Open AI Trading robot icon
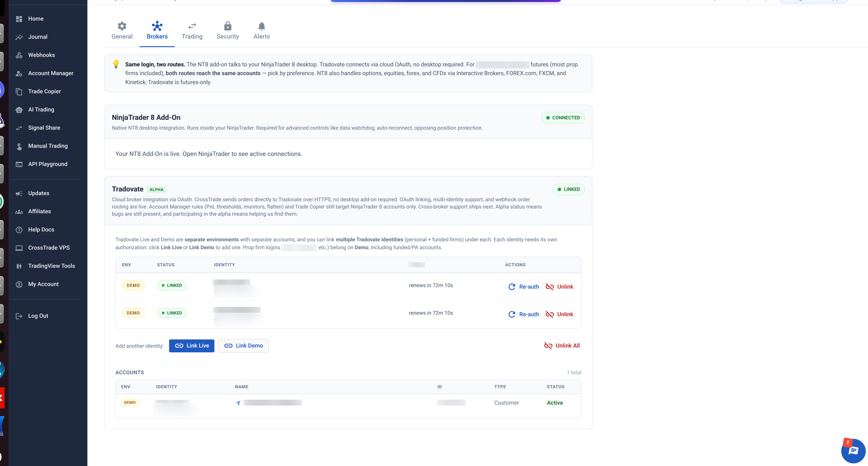Screen dimensions: 868x466 click(19, 110)
